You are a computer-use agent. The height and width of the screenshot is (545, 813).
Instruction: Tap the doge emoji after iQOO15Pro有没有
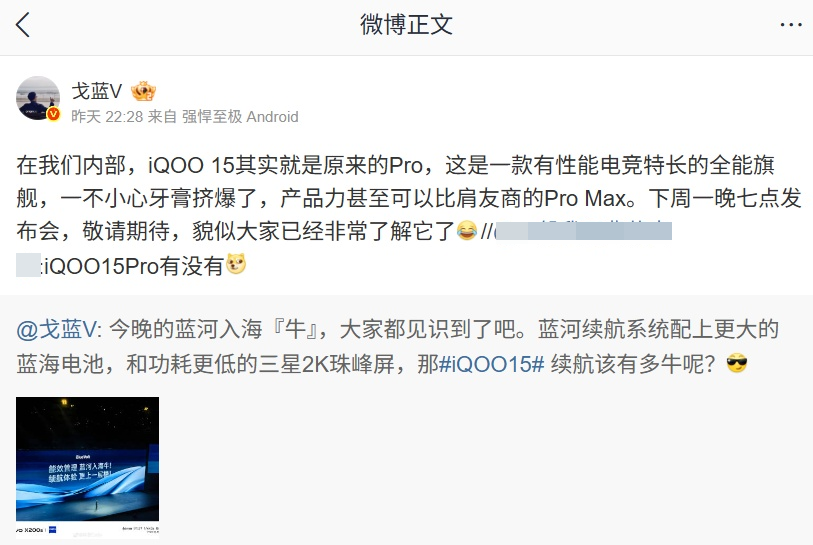pos(236,264)
